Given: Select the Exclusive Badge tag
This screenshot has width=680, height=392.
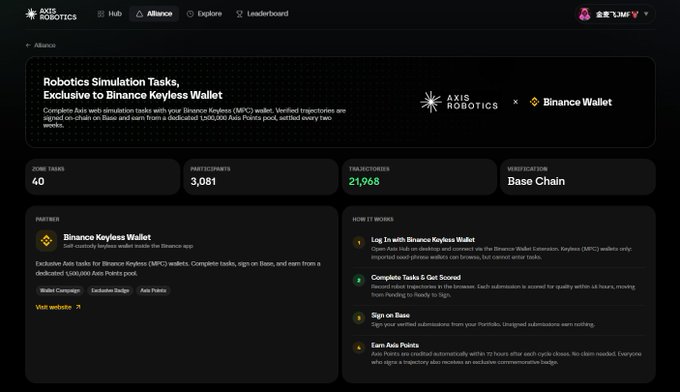Looking at the screenshot, I should point(110,291).
